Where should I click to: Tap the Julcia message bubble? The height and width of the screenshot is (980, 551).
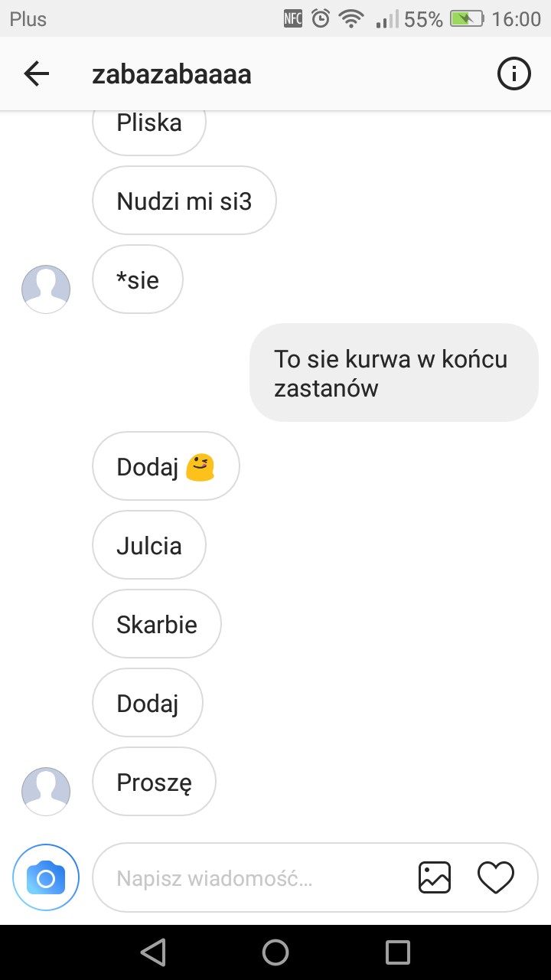click(149, 545)
